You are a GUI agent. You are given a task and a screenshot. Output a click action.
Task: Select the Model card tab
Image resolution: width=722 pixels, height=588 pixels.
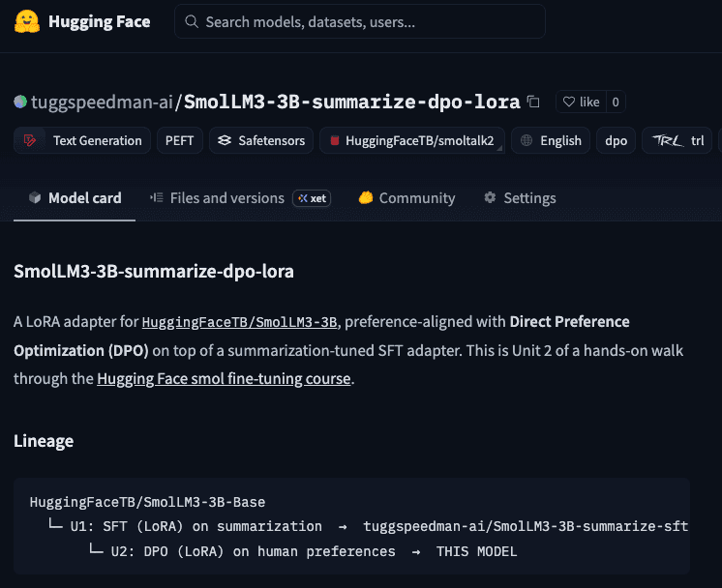coord(75,198)
